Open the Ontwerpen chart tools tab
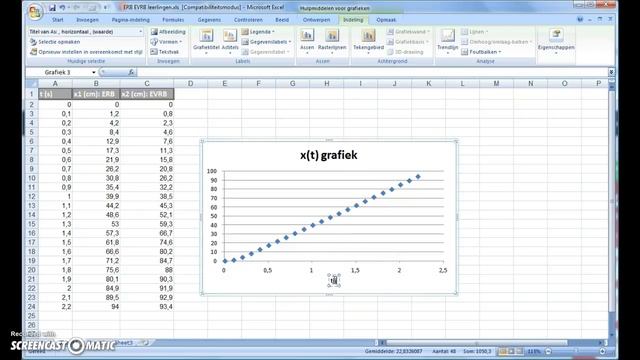The width and height of the screenshot is (640, 360). (x=317, y=20)
